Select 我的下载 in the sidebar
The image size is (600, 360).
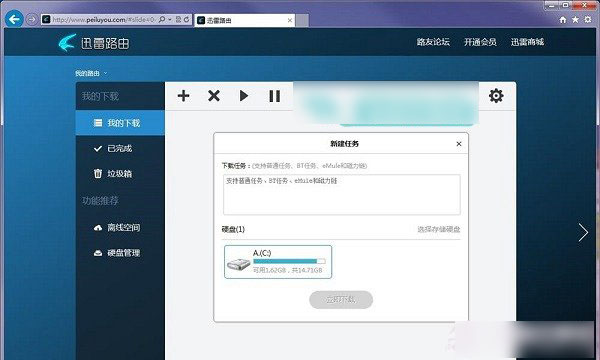(120, 123)
